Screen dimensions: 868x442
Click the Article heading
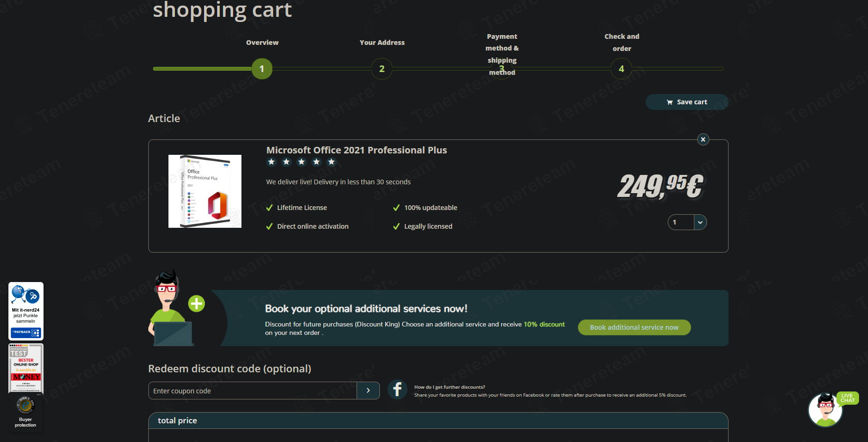tap(164, 118)
